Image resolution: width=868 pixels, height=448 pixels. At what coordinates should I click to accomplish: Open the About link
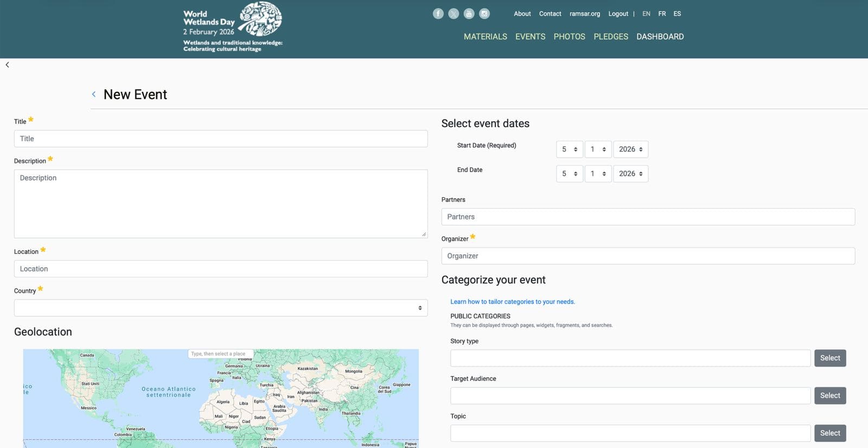[x=522, y=14]
